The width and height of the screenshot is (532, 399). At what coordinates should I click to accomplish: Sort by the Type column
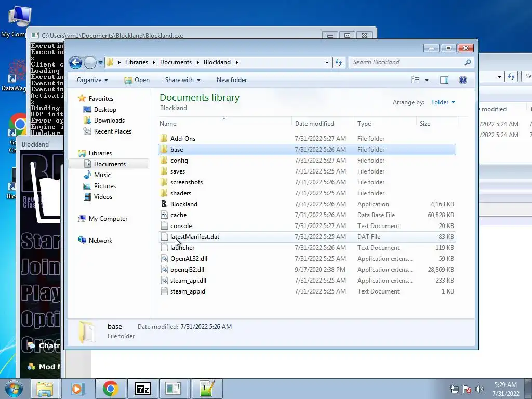coord(385,124)
